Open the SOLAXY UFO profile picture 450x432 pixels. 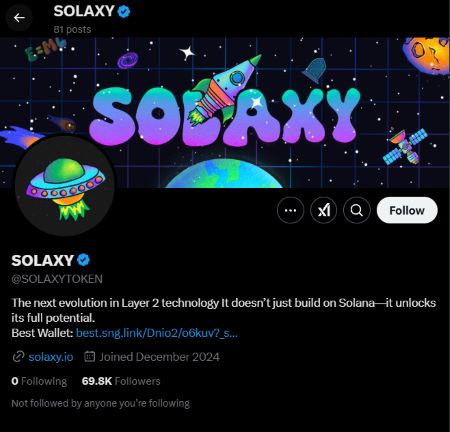point(65,185)
